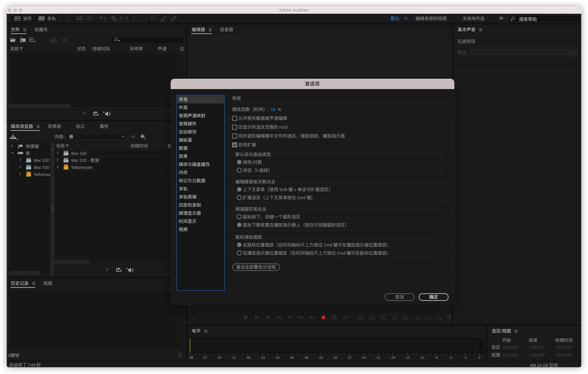
Task: Click trash icon in History panel
Action: pos(179,355)
